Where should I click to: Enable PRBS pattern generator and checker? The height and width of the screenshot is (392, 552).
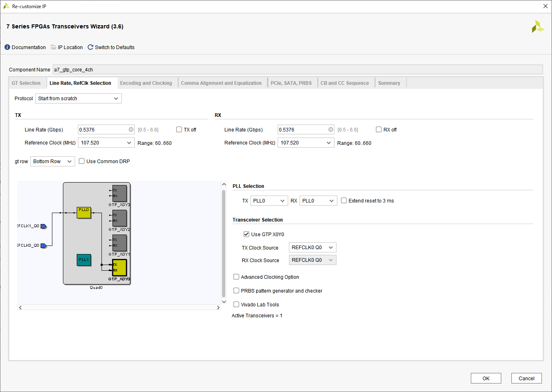coord(236,291)
